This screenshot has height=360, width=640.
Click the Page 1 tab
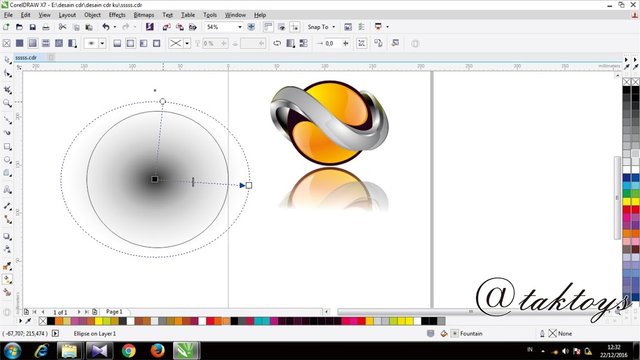114,312
